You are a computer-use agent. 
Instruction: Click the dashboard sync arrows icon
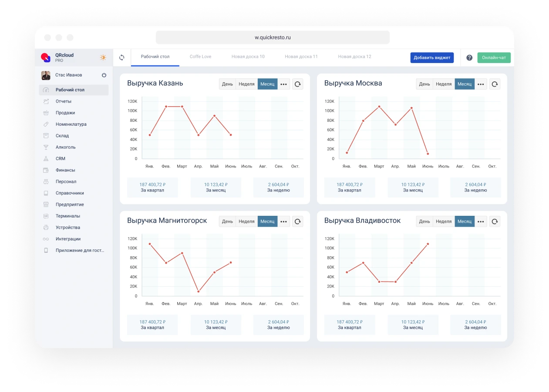122,57
